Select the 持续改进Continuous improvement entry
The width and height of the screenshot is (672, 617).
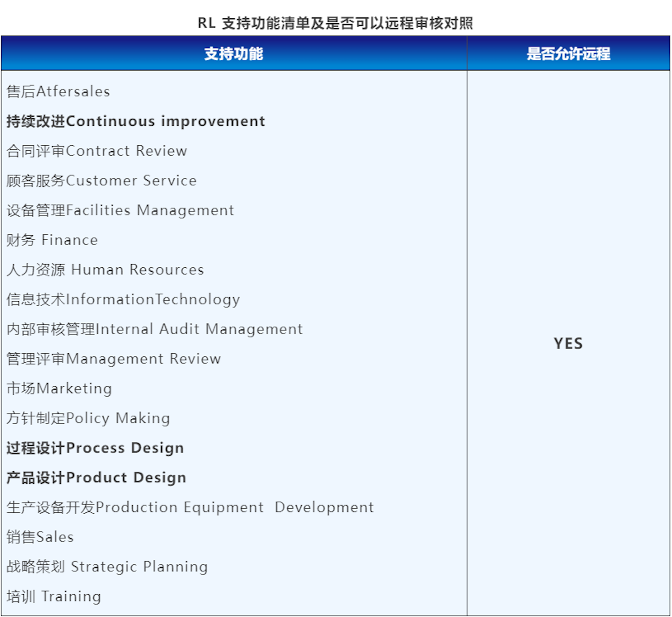pyautogui.click(x=134, y=121)
